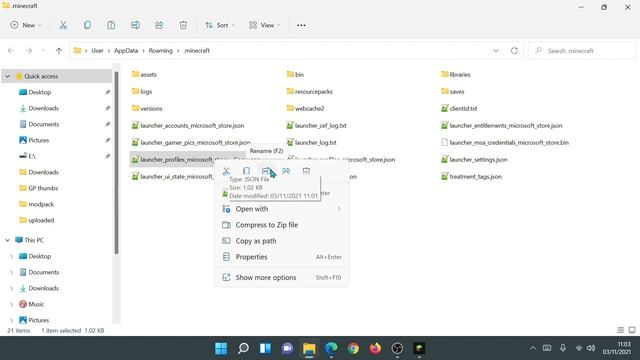Screen dimensions: 640x360
Task: Click the Search .minecraft field
Action: pos(582,51)
